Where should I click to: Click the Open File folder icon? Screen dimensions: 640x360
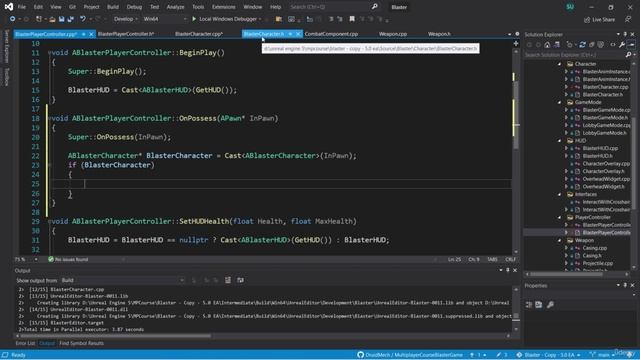coord(52,19)
